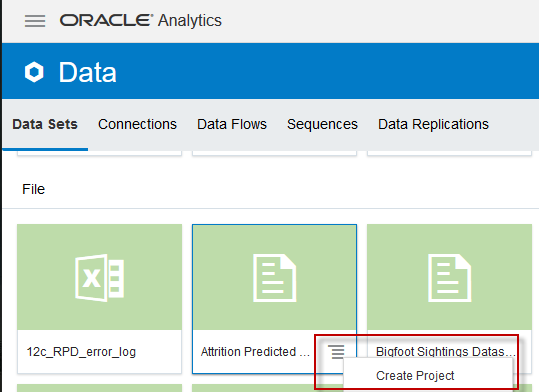The height and width of the screenshot is (392, 539).
Task: Open the Data Replications tab
Action: click(x=433, y=124)
